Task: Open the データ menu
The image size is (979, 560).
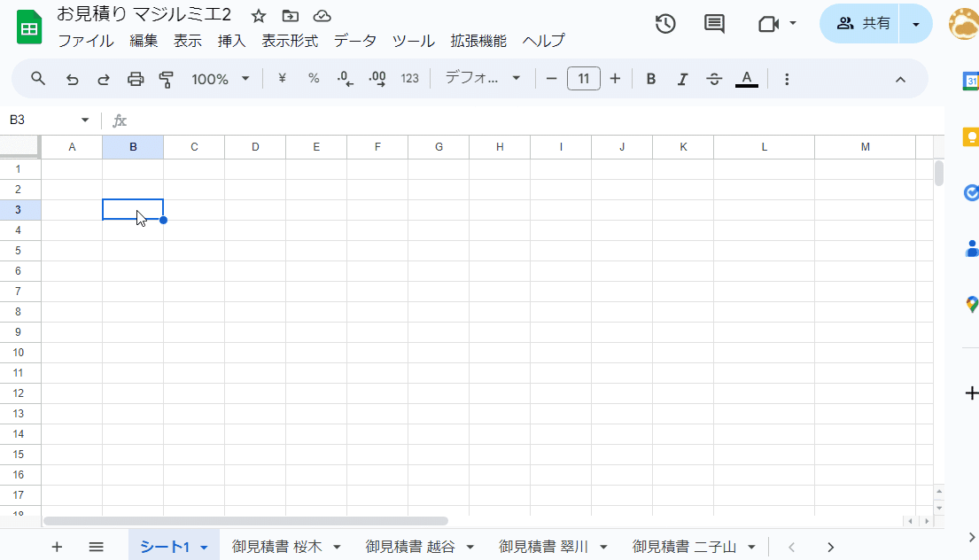Action: [355, 42]
